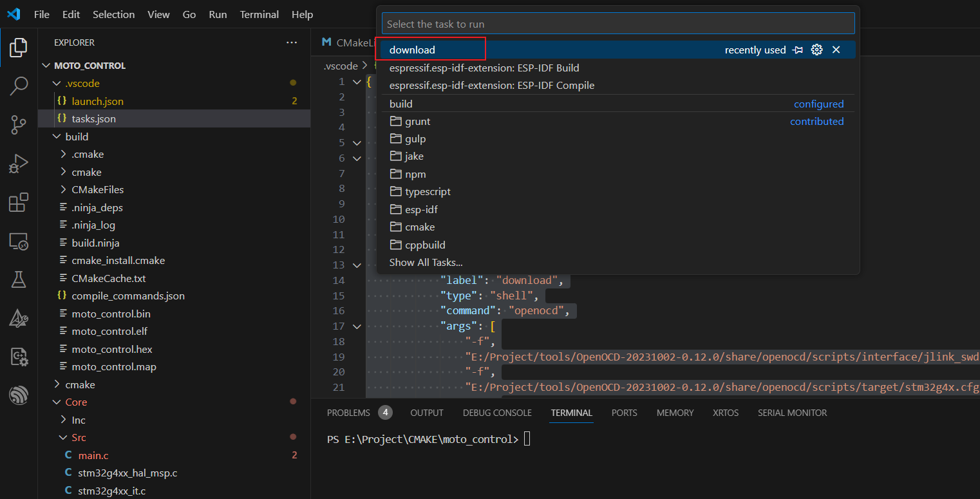Open the Search view

[18, 86]
